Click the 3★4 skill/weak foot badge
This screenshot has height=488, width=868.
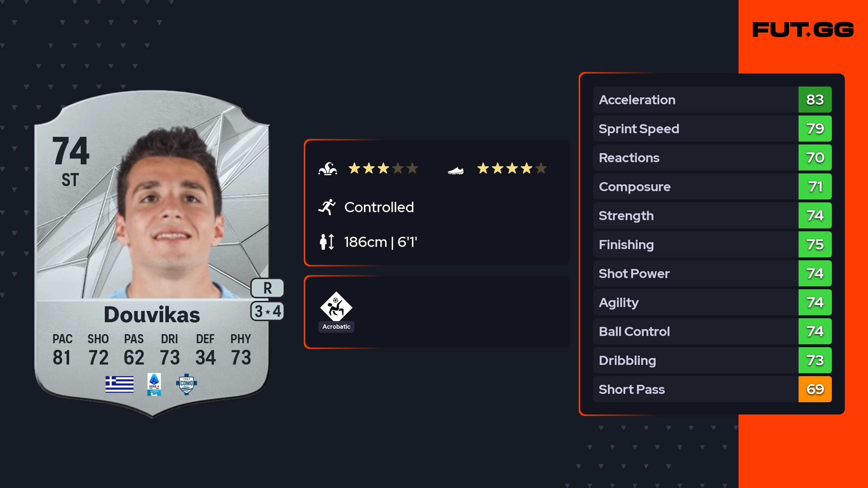(x=267, y=311)
